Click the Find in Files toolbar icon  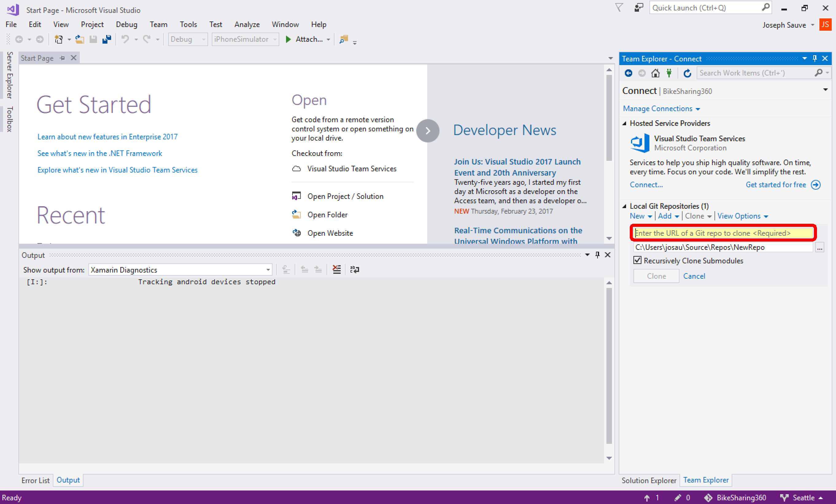(x=344, y=39)
